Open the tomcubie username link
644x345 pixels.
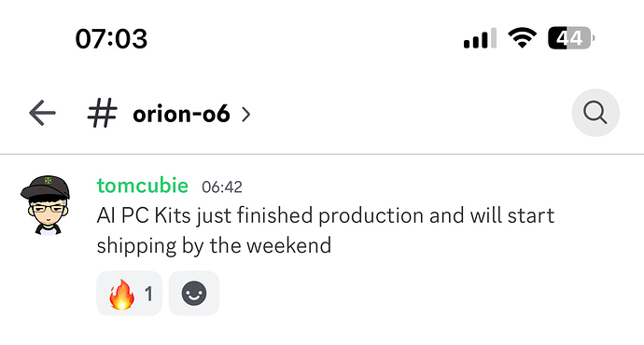[143, 186]
